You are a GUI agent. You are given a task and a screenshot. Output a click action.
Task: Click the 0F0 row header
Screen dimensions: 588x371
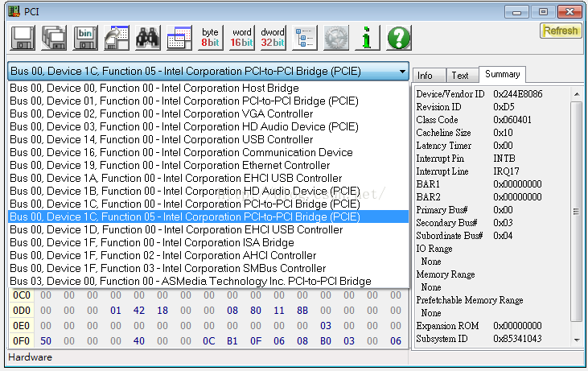tap(22, 341)
